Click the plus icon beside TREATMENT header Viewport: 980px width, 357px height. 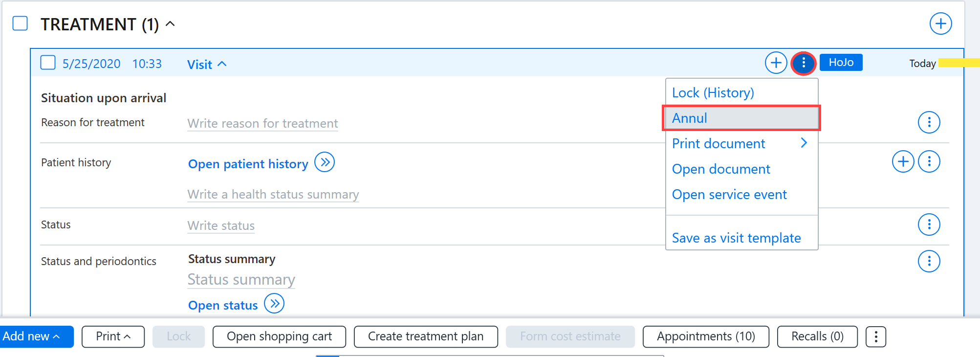(940, 23)
